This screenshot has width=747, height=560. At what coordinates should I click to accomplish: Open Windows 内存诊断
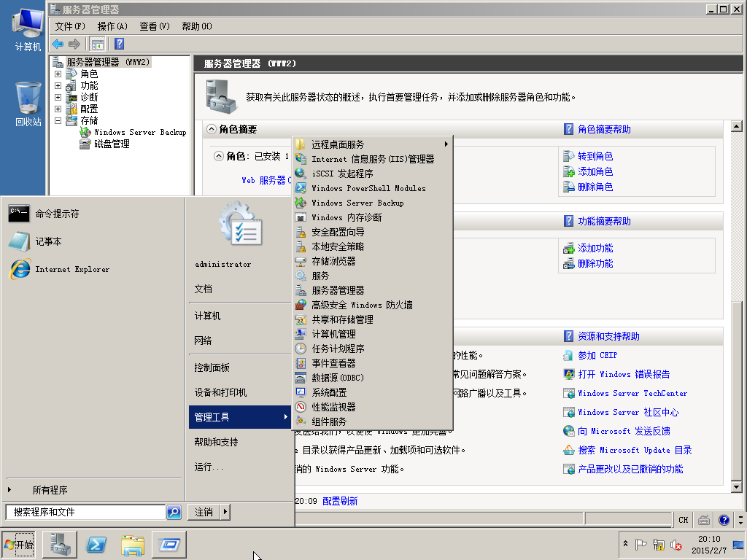pos(372,217)
